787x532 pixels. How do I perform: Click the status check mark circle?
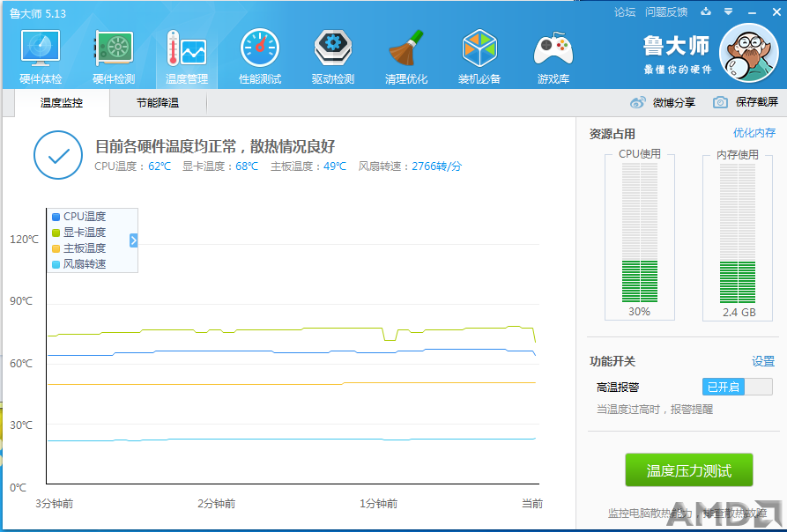coord(58,155)
